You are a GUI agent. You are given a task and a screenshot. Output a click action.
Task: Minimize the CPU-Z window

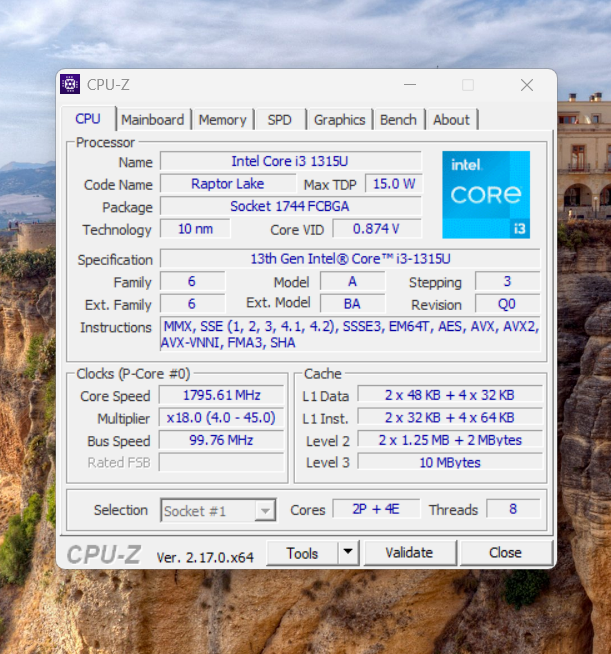[410, 85]
